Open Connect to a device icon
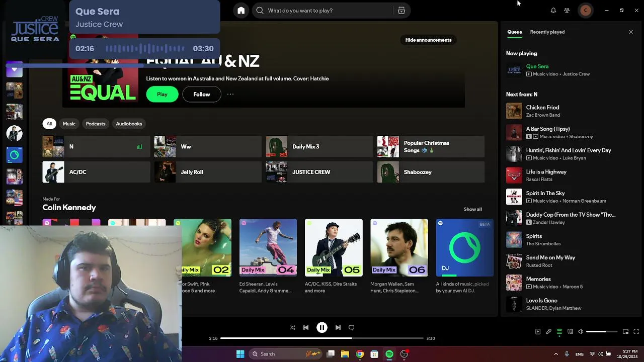Screen dimensions: 644x362 570,332
